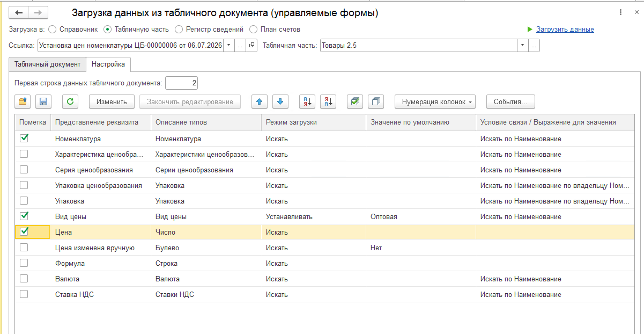Check the Цена изменена вручную row mark
Viewport: 644px width, 334px height.
pos(24,248)
